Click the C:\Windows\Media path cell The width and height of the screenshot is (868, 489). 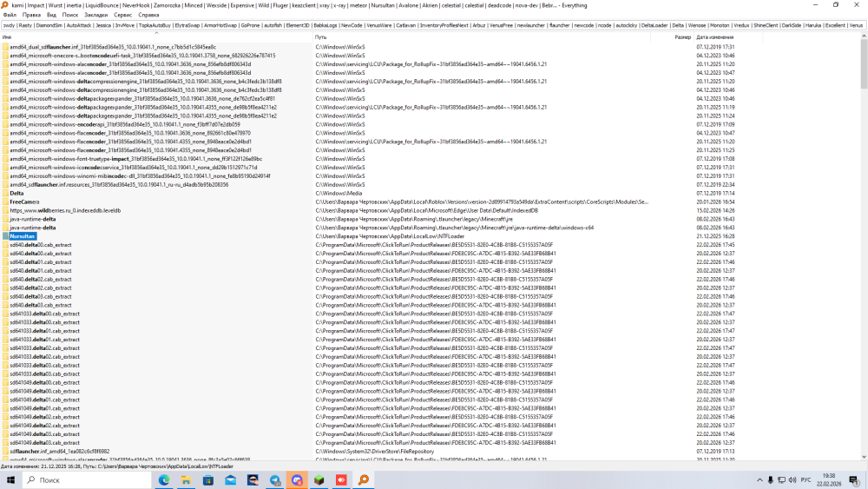tap(339, 194)
